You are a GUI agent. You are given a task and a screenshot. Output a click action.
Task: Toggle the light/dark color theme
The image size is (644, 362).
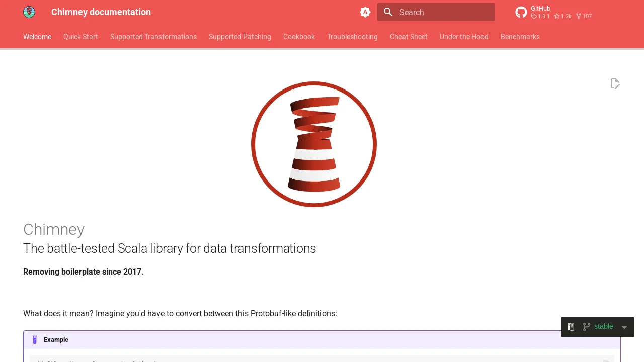point(365,12)
